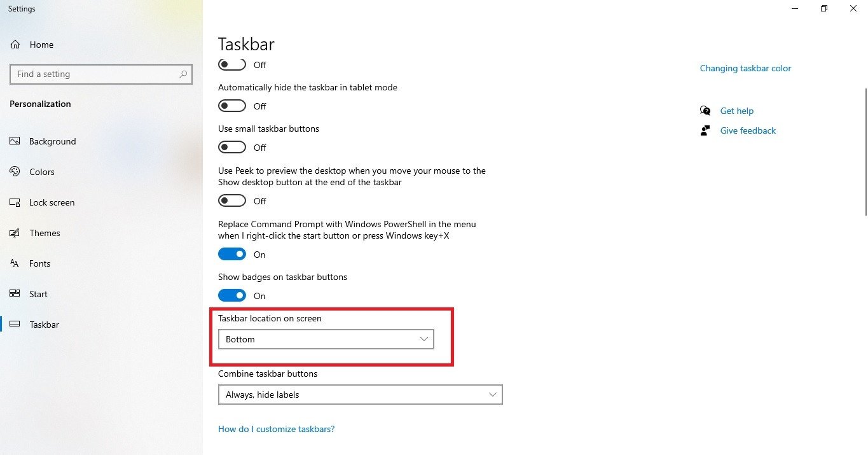Select the Taskbar icon in the sidebar
This screenshot has height=455, width=868.
coord(15,324)
